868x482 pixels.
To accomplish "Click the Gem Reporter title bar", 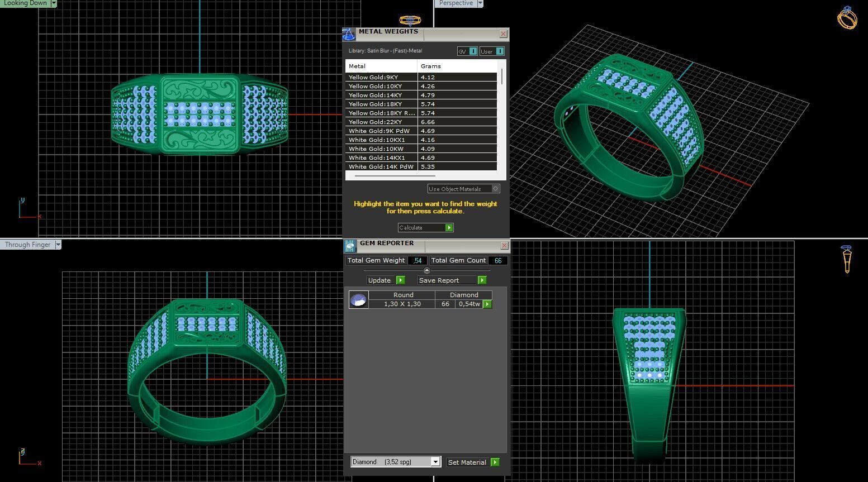I will (x=426, y=246).
